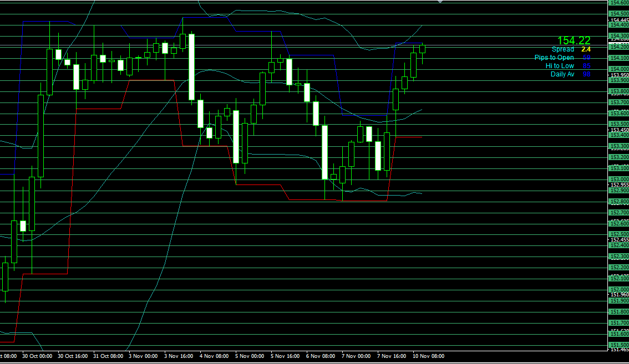Click the 154.000 price level tag
This screenshot has height=364, width=629.
point(618,69)
